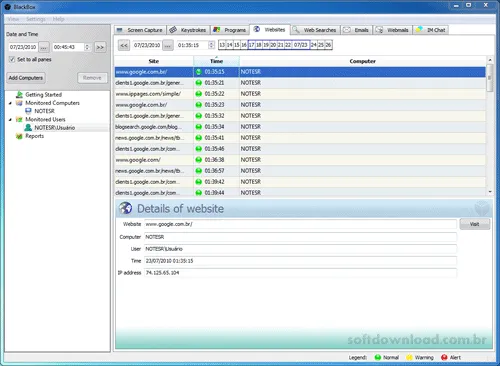Open the Settings menu
The height and width of the screenshot is (366, 500).
point(36,19)
